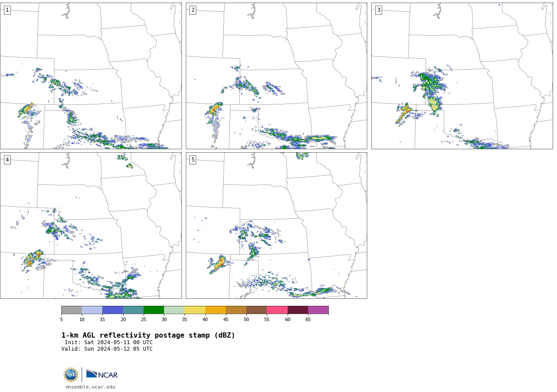This screenshot has height=392, width=557.
Task: Click the maroon 60-65 dBZ swatch
Action: coord(298,310)
